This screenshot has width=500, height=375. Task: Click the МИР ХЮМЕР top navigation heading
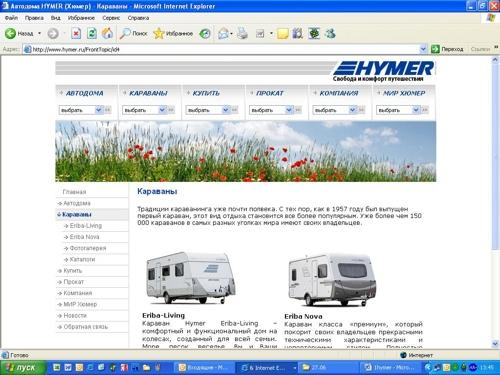(404, 93)
